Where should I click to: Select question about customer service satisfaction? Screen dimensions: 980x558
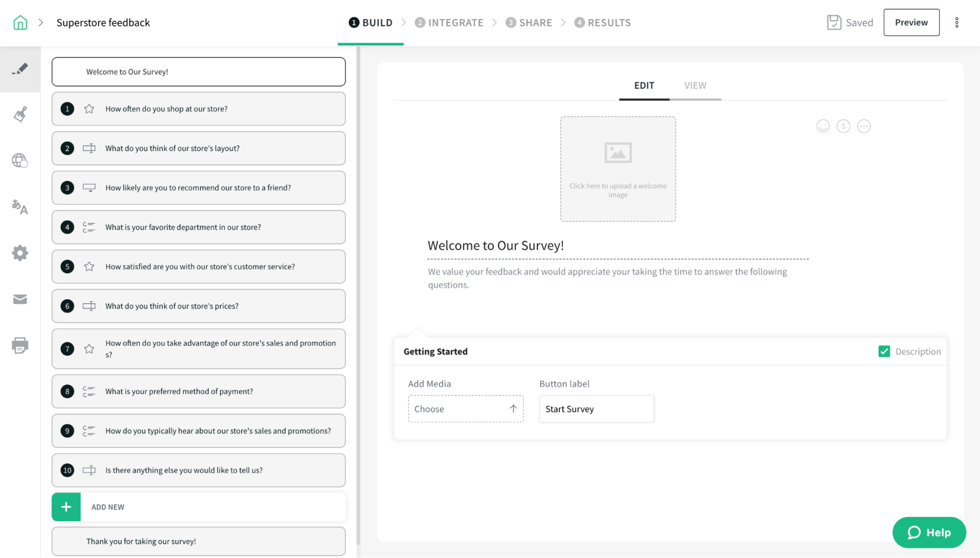[199, 267]
